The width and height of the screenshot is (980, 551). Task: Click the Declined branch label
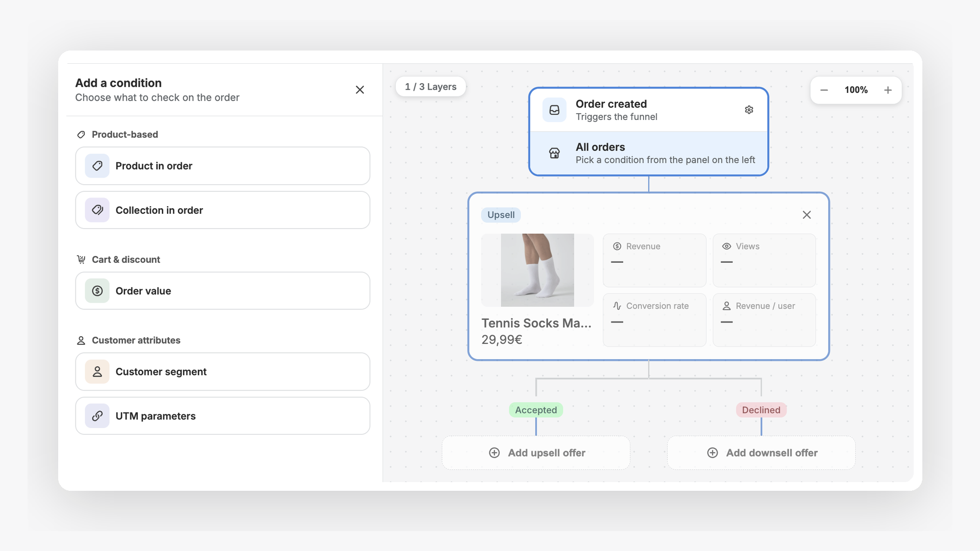coord(761,410)
